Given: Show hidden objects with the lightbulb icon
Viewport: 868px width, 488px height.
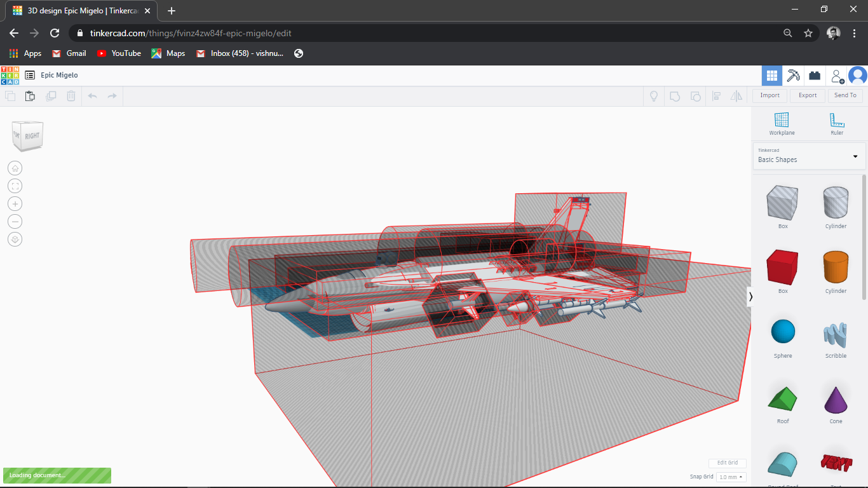Looking at the screenshot, I should (x=653, y=96).
